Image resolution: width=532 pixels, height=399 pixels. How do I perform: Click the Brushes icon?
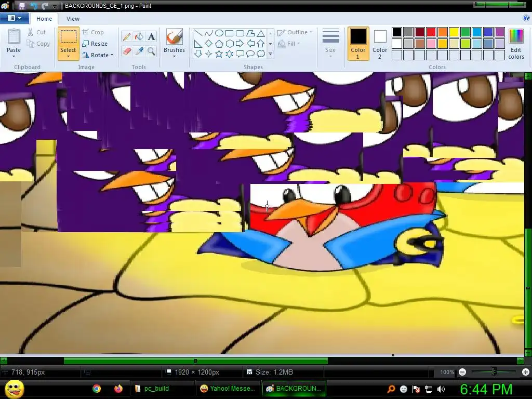(x=174, y=36)
